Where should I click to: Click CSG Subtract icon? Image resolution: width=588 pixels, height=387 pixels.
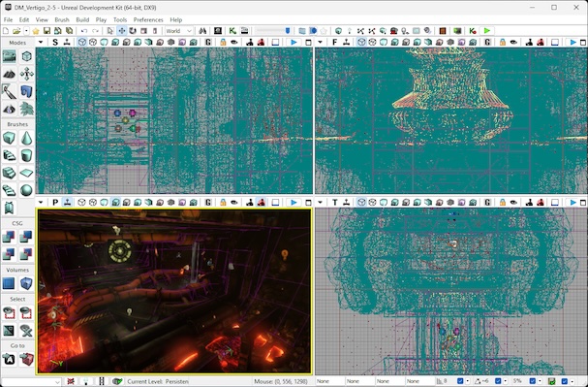pyautogui.click(x=26, y=237)
